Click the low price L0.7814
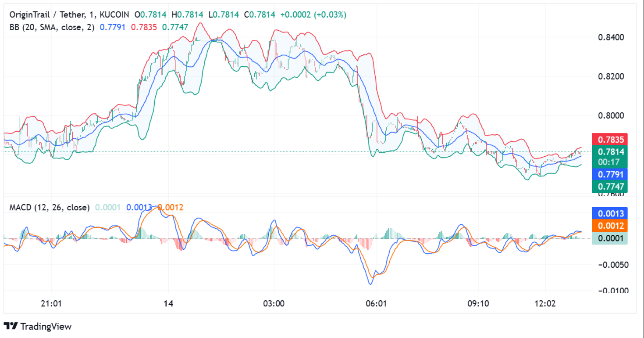This screenshot has height=338, width=644. pyautogui.click(x=224, y=14)
